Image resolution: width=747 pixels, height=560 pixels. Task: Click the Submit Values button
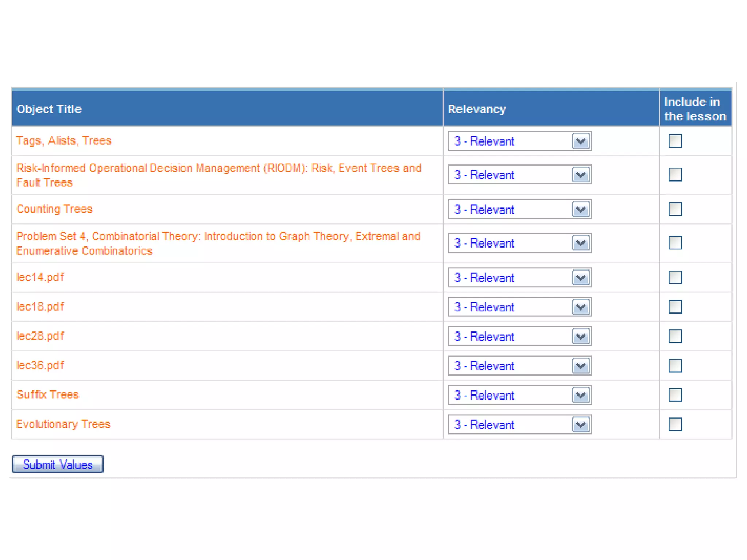pos(58,464)
